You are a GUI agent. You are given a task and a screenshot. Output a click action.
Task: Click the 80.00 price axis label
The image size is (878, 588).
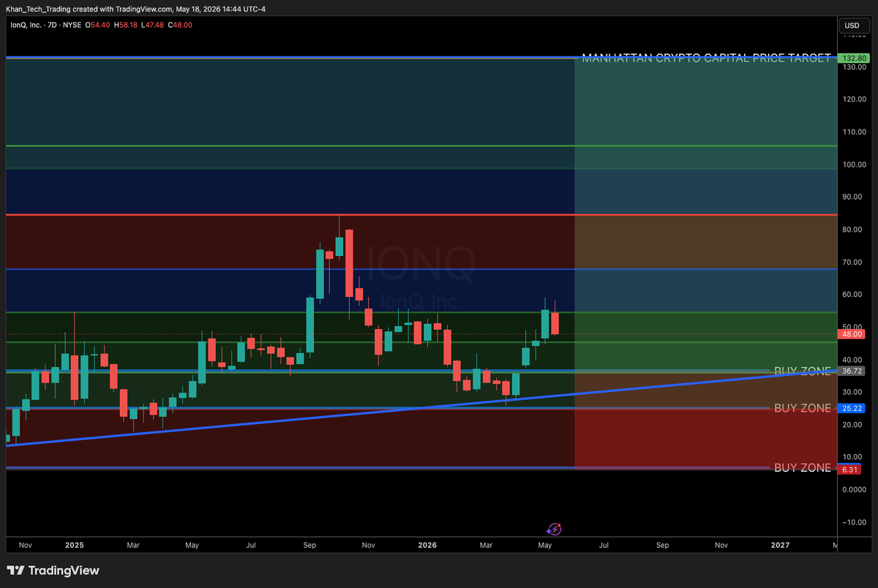click(x=852, y=230)
